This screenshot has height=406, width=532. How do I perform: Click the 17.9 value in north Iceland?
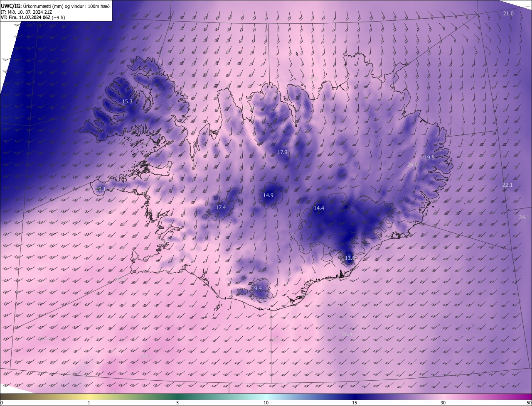[282, 152]
